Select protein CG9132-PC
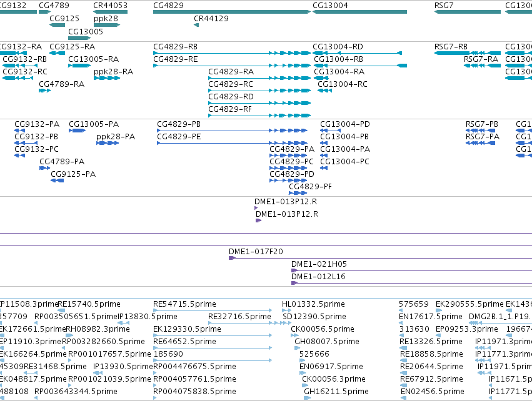 point(19,156)
